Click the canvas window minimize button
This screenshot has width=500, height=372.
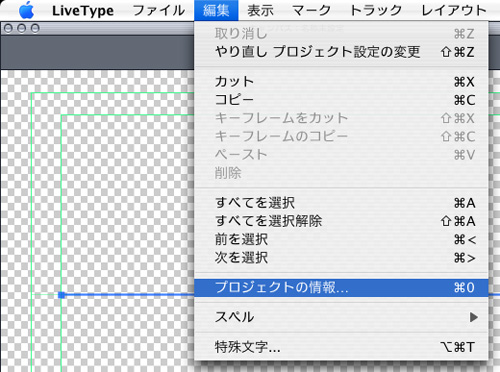tap(22, 29)
